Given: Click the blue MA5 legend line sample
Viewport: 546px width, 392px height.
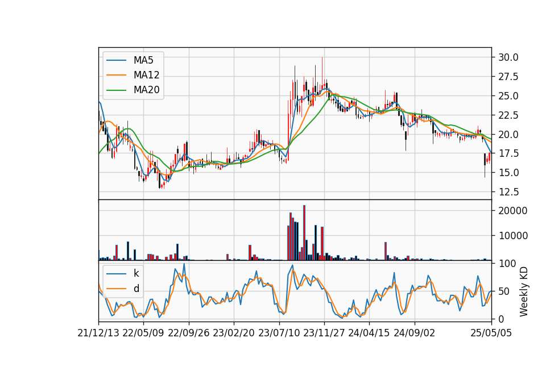Looking at the screenshot, I should 116,61.
